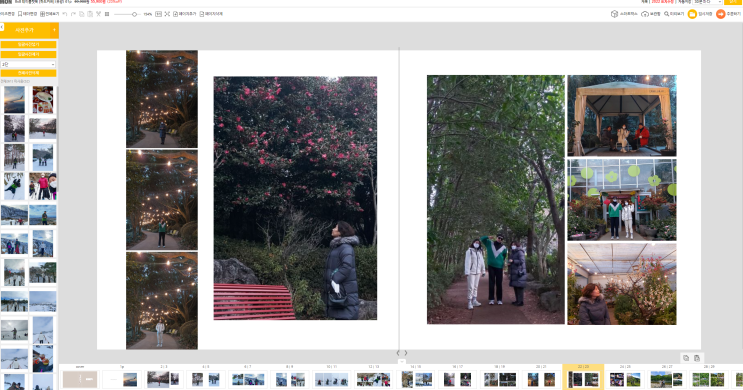Click the second yellow button under add-photo
Viewport: 743px width, 390px height.
pos(28,54)
